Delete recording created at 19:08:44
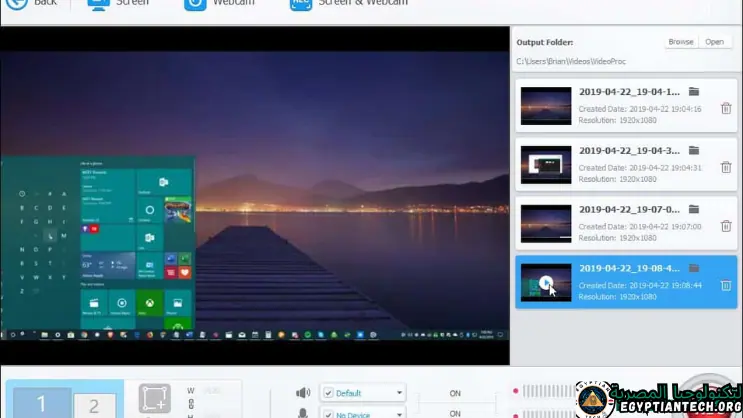 click(726, 285)
